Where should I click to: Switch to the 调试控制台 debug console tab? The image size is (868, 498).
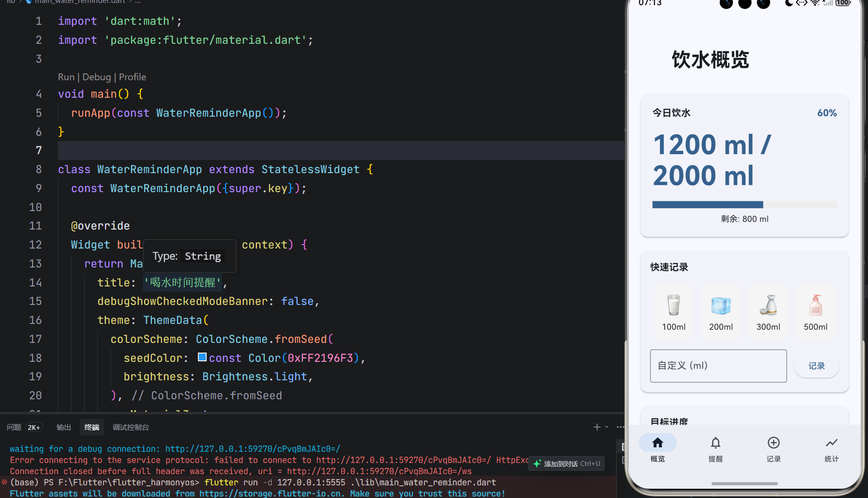(131, 427)
